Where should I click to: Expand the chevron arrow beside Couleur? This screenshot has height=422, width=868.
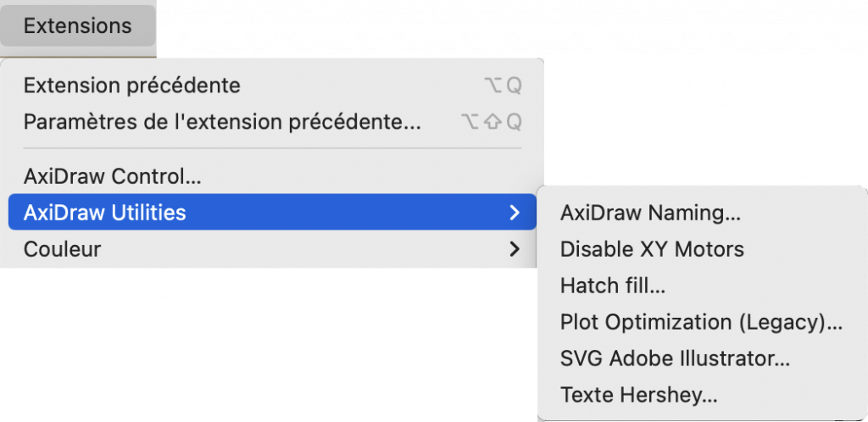(514, 249)
